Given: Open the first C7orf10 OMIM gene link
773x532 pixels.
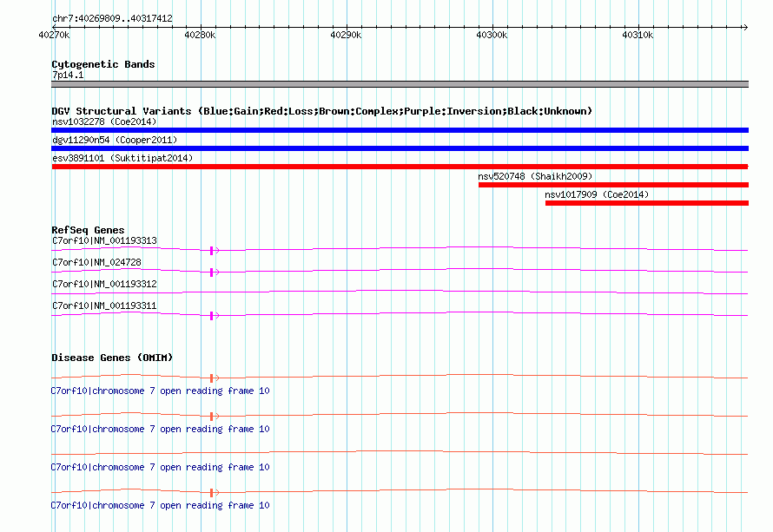Looking at the screenshot, I should coord(160,391).
